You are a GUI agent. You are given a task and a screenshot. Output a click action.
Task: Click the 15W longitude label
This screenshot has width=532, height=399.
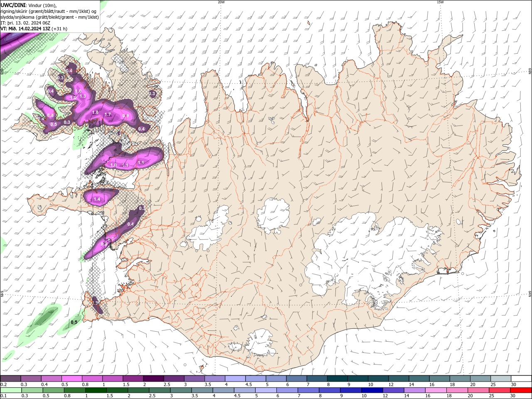(440, 2)
